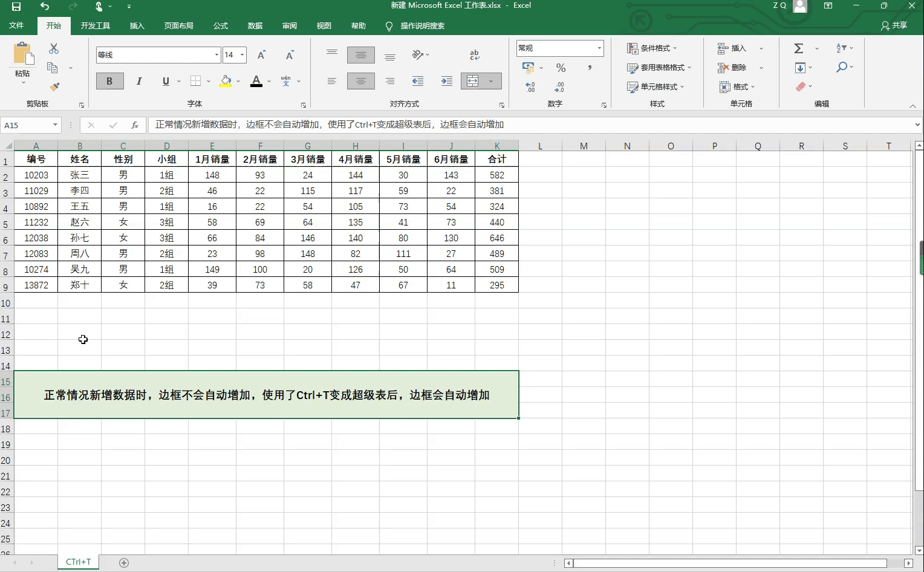Click the 删除 cells button
Screen dimensions: 924x572
click(732, 68)
